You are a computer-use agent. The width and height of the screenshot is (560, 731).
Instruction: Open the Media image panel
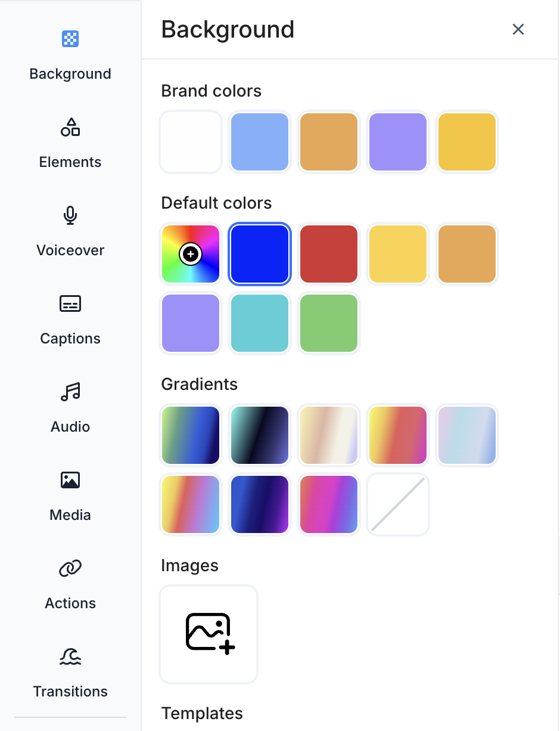pos(70,496)
